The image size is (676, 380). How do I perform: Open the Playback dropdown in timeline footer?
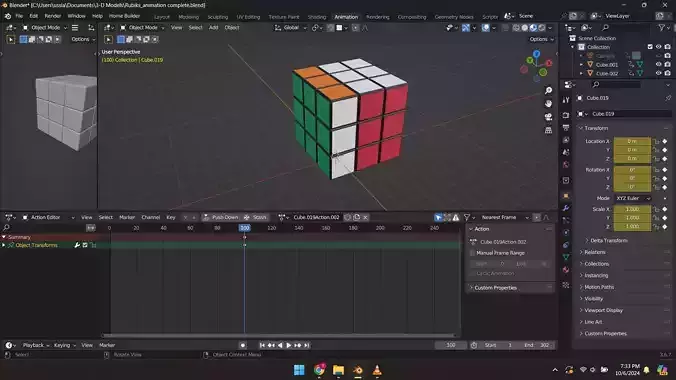[36, 345]
